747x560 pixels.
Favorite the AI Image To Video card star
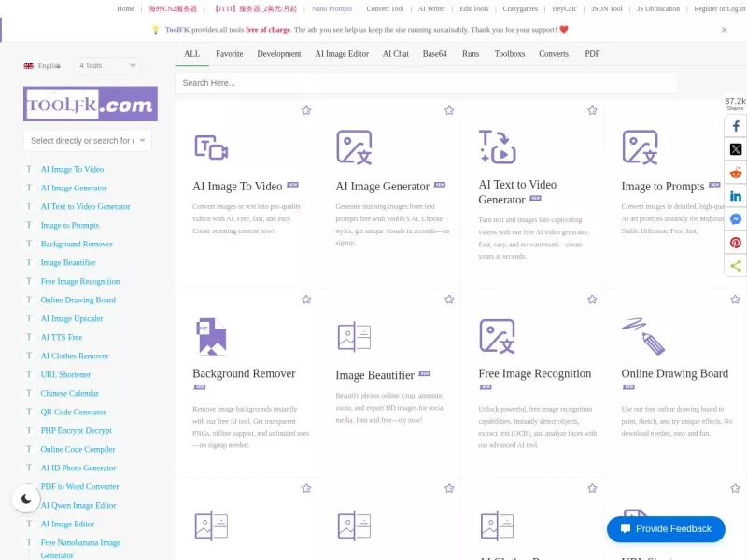pos(306,110)
